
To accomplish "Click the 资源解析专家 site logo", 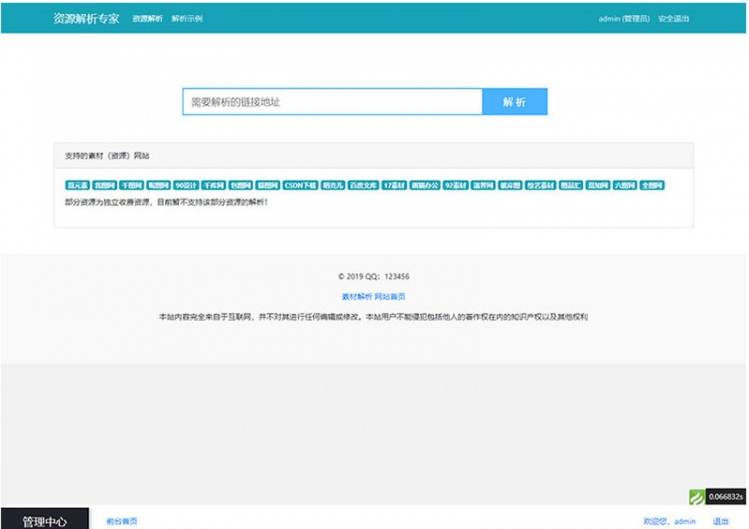I will (x=86, y=19).
